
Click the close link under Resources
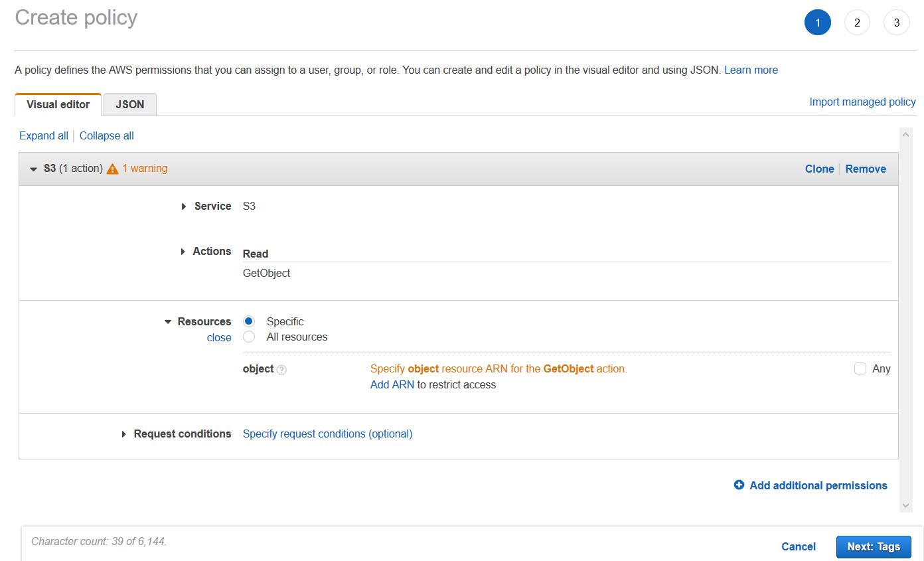(x=219, y=337)
